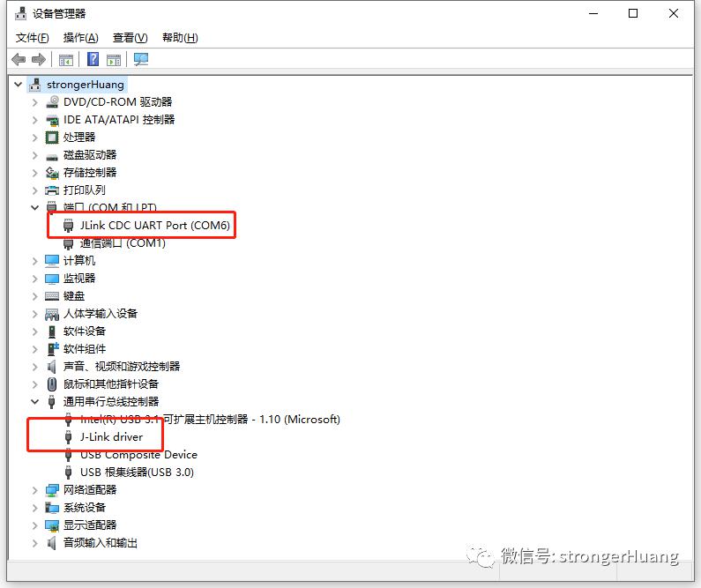
Task: Click the 磁盘驱动器 disk drive icon
Action: (x=52, y=156)
